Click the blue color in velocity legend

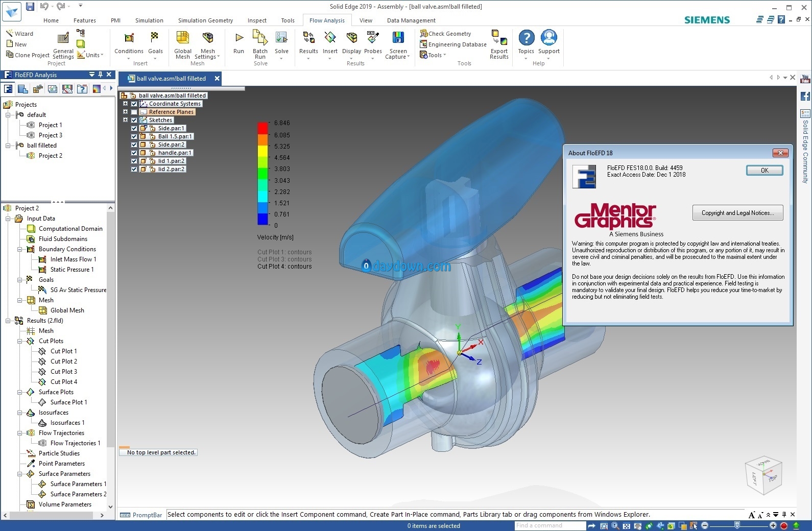pyautogui.click(x=262, y=219)
